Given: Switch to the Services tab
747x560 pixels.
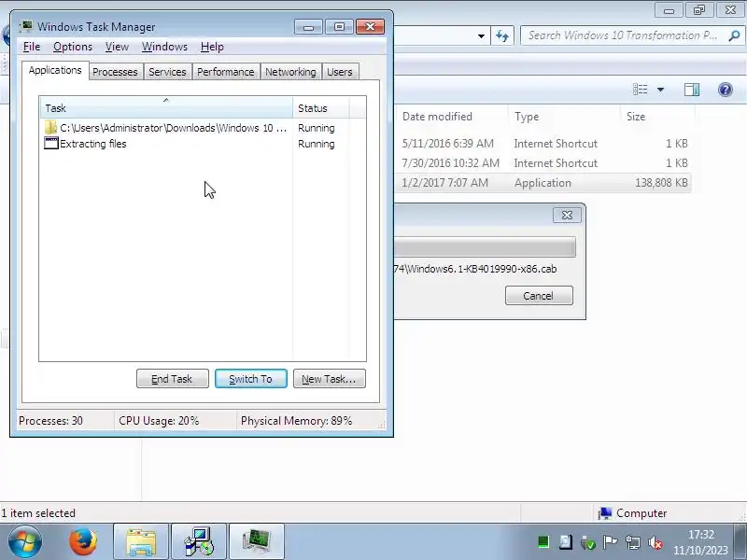Looking at the screenshot, I should [x=167, y=72].
